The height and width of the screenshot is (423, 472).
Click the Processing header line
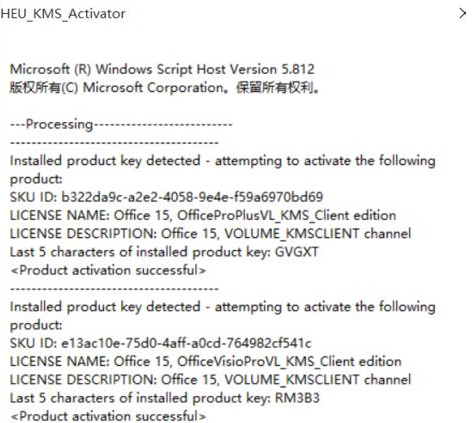point(121,124)
